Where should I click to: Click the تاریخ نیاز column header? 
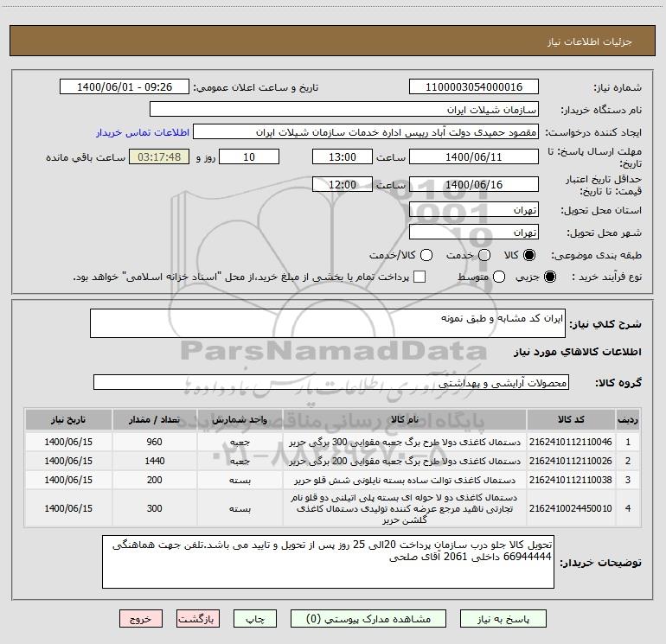[68, 419]
